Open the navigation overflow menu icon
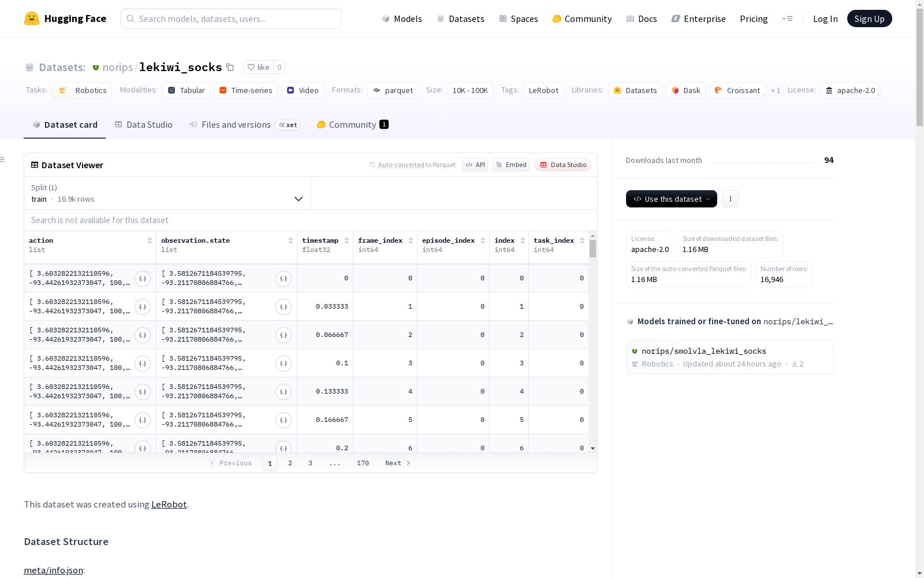 (787, 18)
